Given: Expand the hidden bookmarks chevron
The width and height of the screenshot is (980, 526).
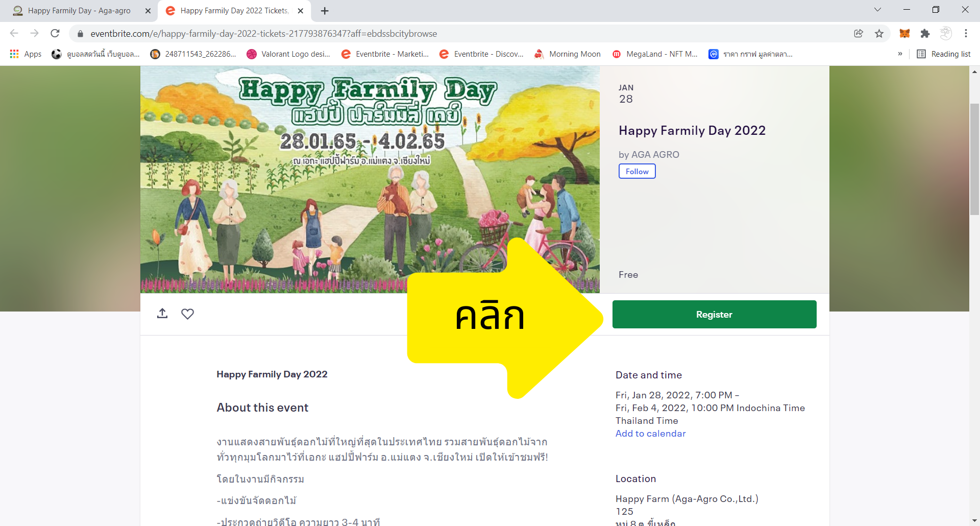Looking at the screenshot, I should pos(900,54).
